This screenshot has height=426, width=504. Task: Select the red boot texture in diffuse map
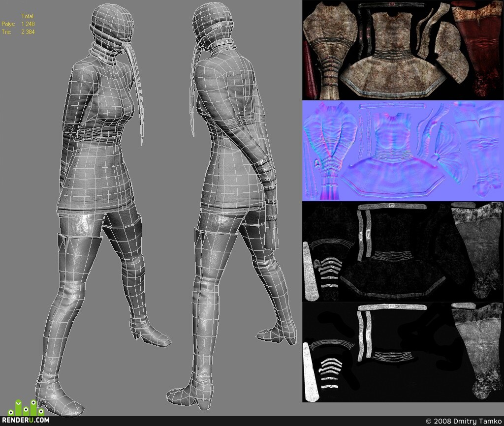[477, 50]
